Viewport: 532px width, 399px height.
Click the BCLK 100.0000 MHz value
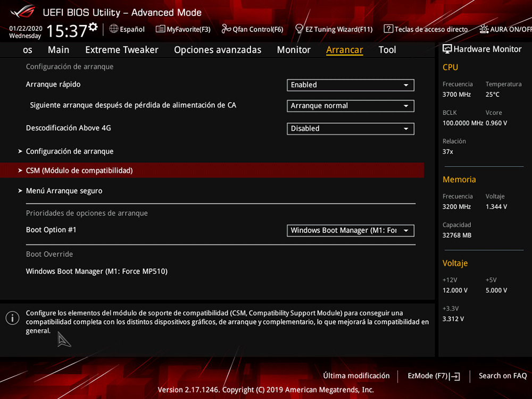coord(463,123)
